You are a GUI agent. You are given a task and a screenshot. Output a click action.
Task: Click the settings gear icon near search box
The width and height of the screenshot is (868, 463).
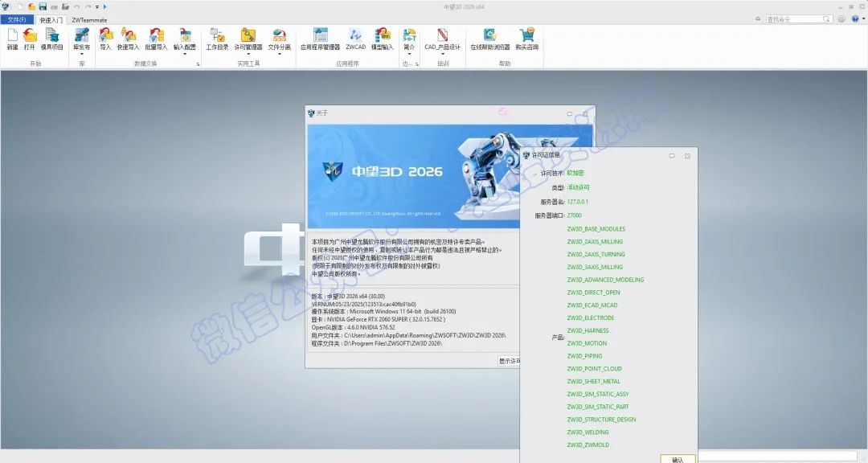point(841,18)
